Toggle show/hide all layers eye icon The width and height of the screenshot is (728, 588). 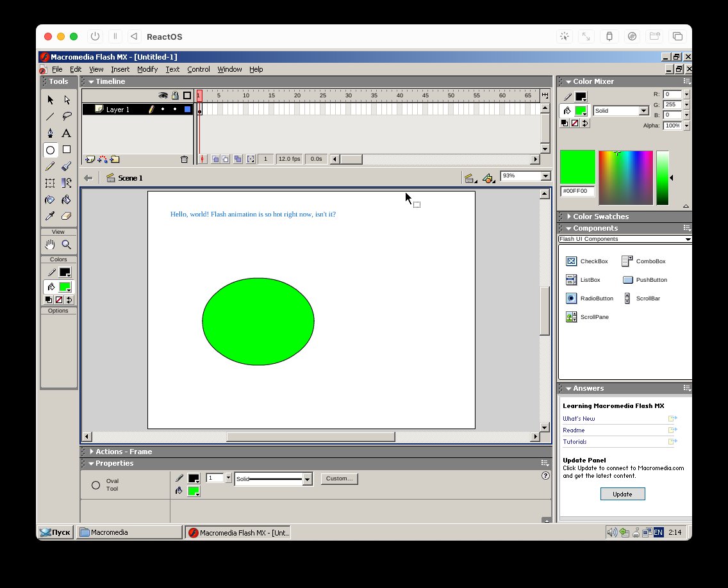(x=163, y=95)
